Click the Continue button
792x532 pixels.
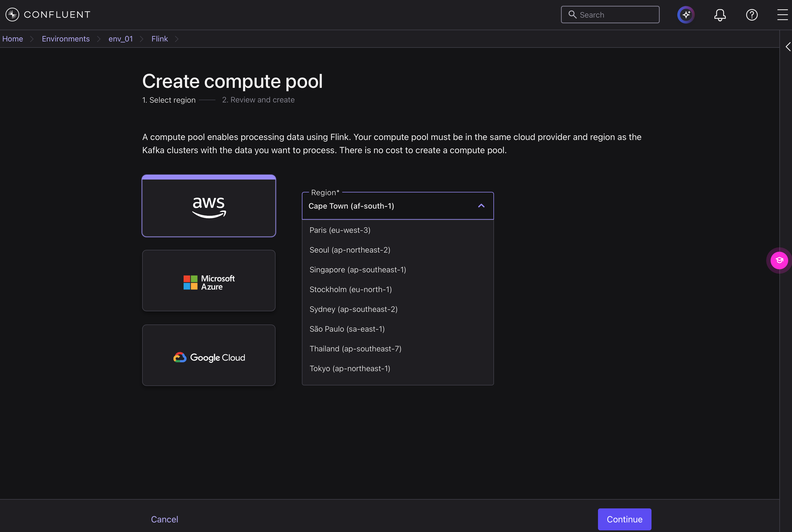(624, 519)
